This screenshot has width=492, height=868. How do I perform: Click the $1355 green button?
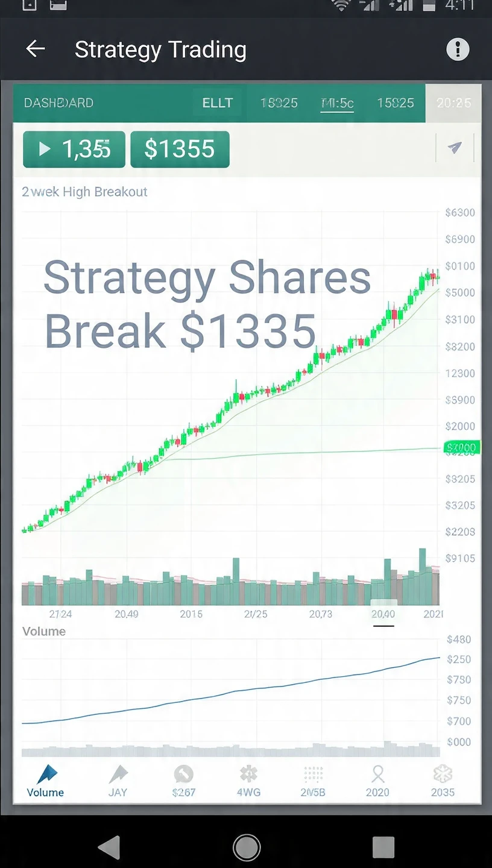[180, 149]
